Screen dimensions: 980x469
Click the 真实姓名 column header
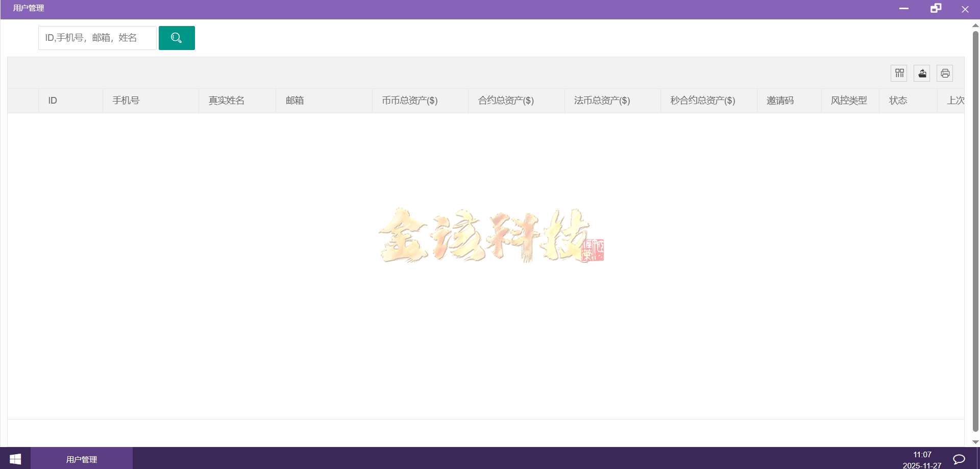click(x=225, y=101)
